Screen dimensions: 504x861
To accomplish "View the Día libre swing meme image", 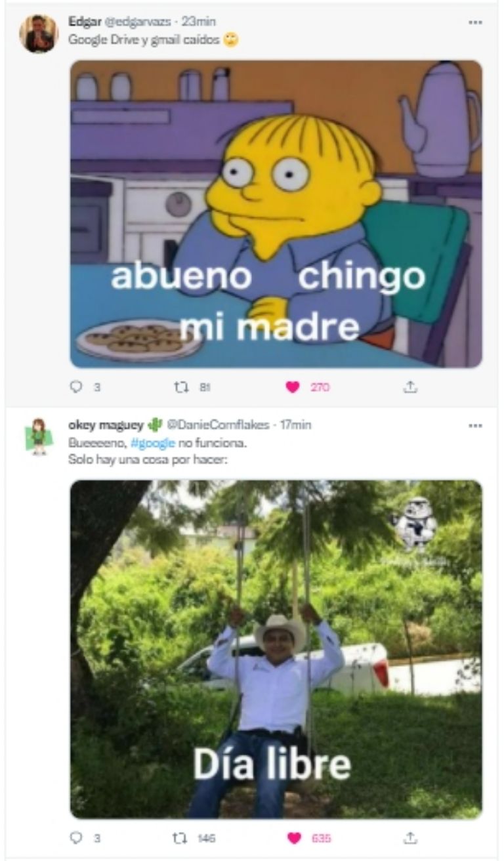I will 276,649.
